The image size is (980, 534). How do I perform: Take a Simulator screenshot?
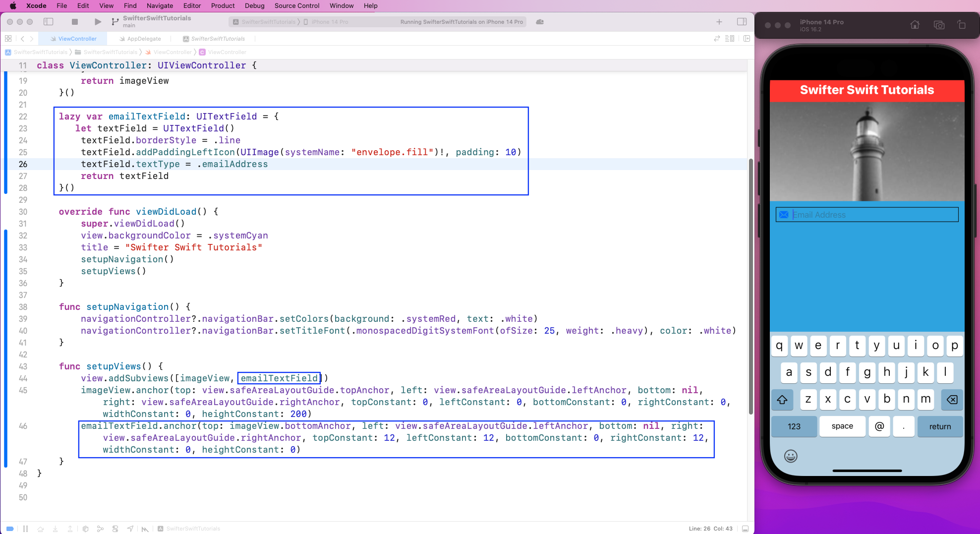point(939,25)
